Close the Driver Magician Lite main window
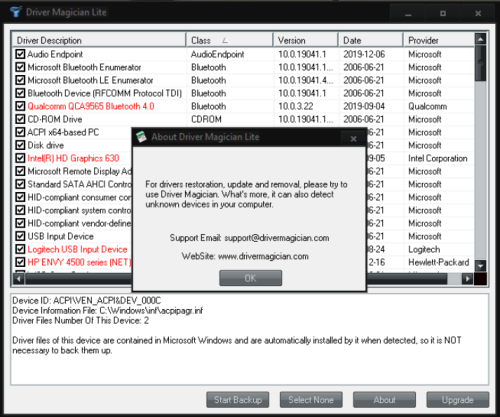 [x=478, y=14]
